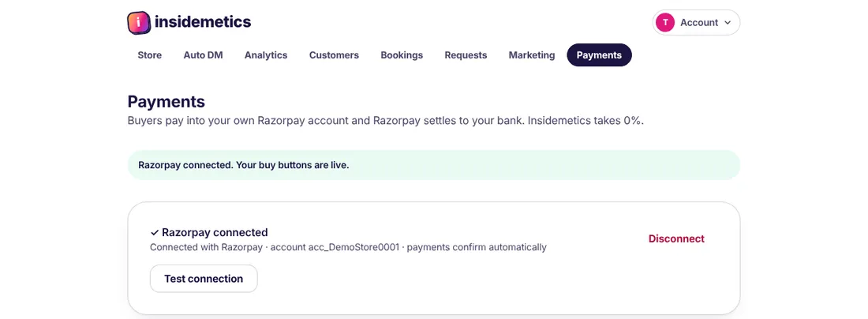Click the checkmark beside Razorpay connected

pos(155,233)
